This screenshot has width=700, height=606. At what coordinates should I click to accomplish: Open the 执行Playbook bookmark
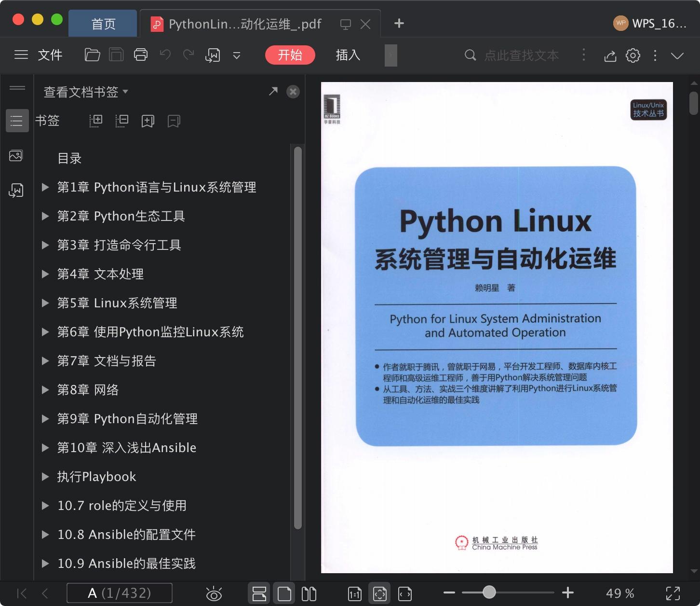point(96,477)
